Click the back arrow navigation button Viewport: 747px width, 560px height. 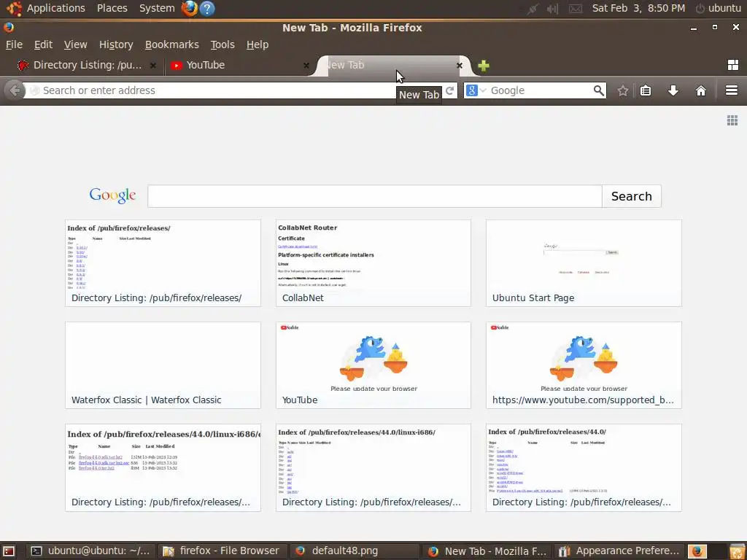(15, 90)
